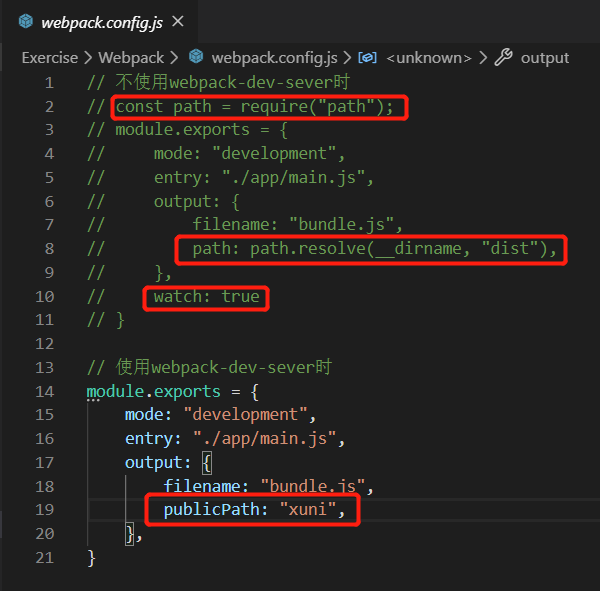Click the "bundle.js" string on line 18

(313, 486)
